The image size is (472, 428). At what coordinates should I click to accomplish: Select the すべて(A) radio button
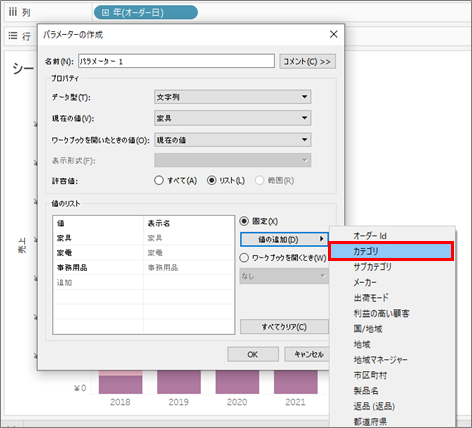[159, 180]
